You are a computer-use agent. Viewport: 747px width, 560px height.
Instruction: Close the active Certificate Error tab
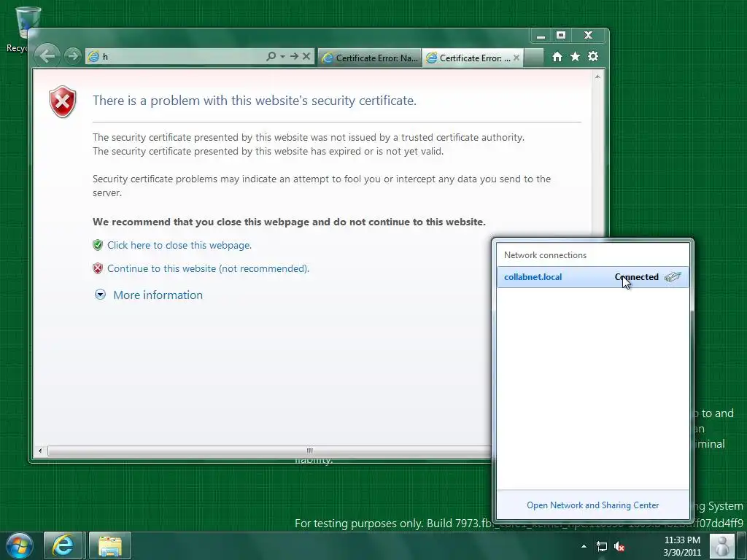tap(516, 58)
